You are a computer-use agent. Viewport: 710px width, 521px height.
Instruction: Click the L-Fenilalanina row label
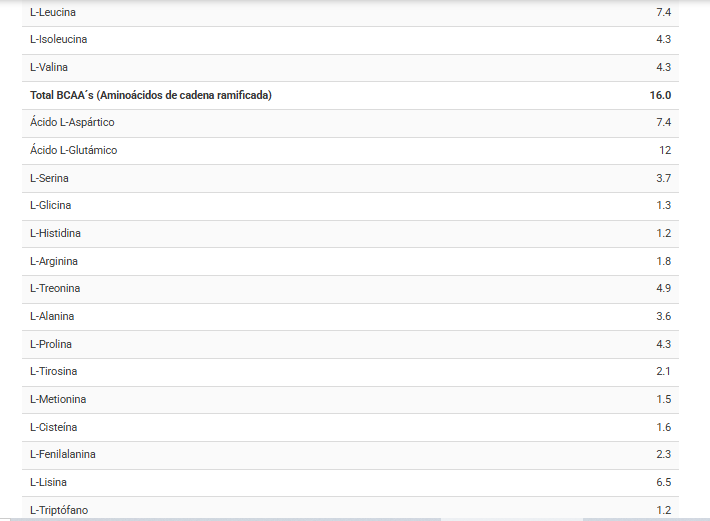tap(63, 454)
